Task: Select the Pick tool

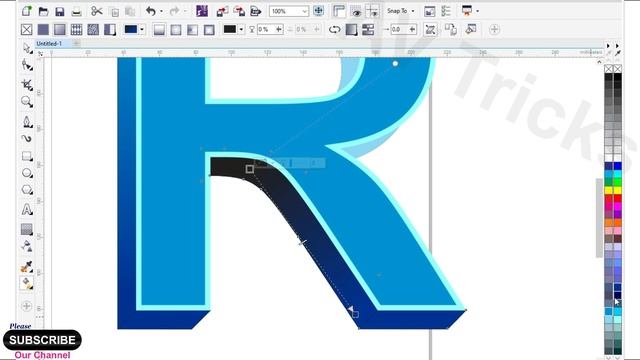Action: point(27,48)
